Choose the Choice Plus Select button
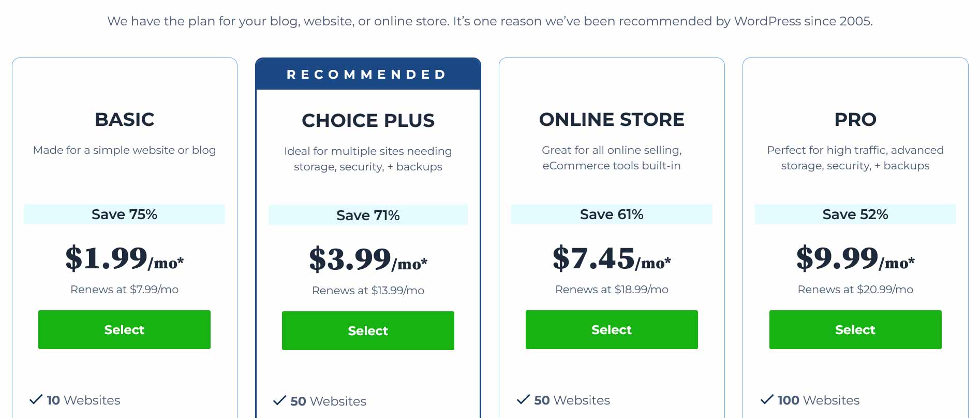The image size is (980, 418). 368,330
